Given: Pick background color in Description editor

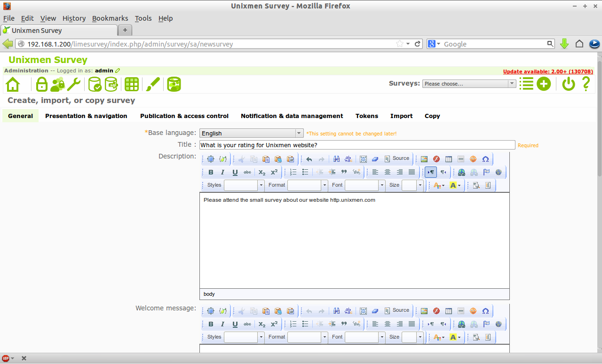Looking at the screenshot, I should [455, 185].
